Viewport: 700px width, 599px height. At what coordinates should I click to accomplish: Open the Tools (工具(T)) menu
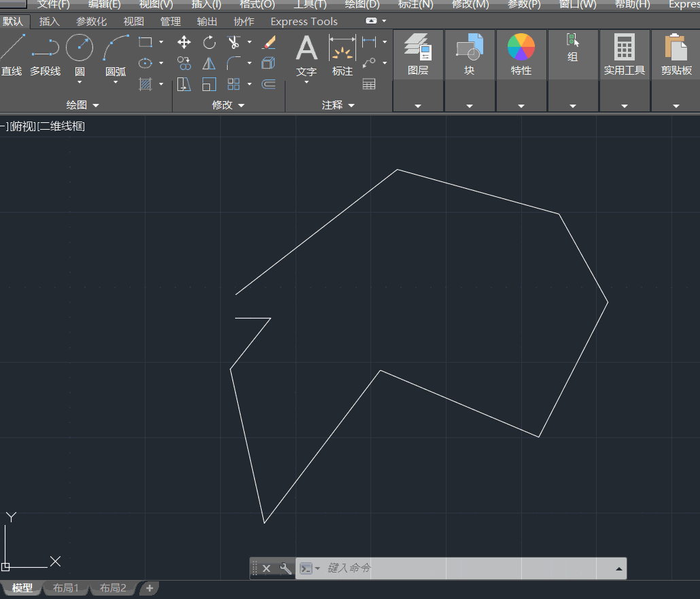click(x=310, y=5)
